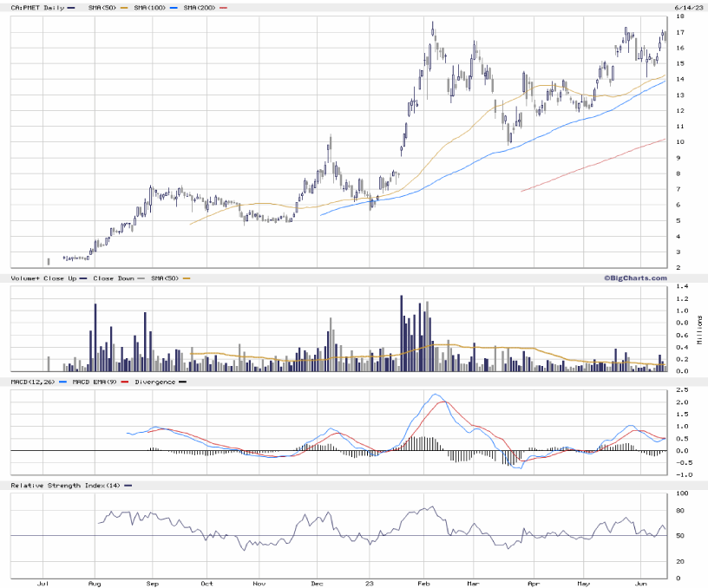Screen dimensions: 708x588
Task: Select the Volume+ Close Up legend label
Action: (43, 278)
